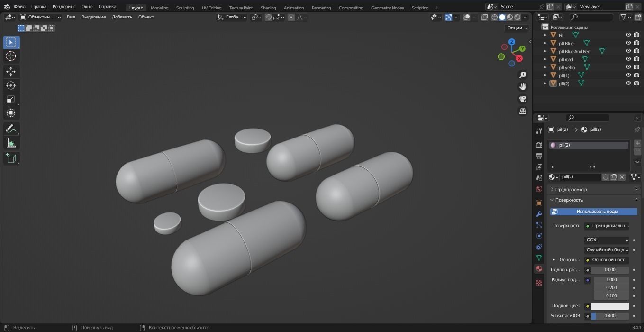
Task: Click the viewport zoom magnifier icon
Action: 523,75
